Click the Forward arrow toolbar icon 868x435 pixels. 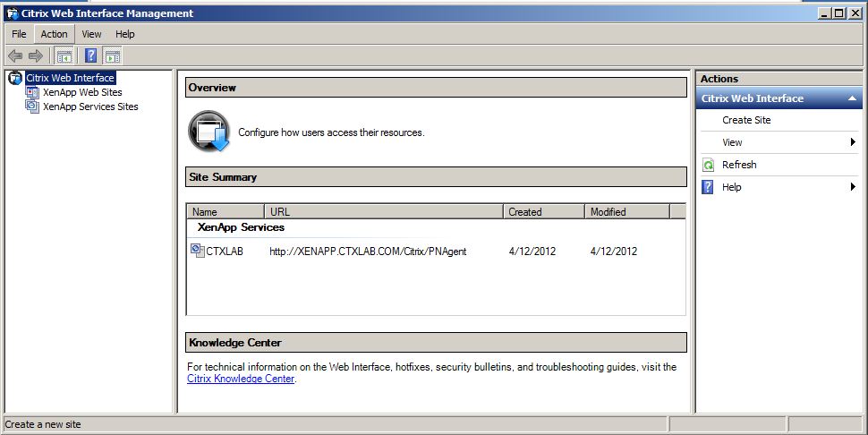[36, 55]
